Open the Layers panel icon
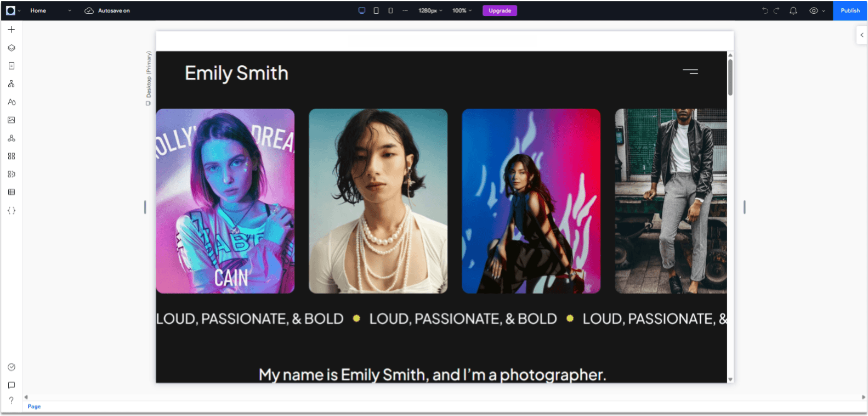 click(x=11, y=48)
